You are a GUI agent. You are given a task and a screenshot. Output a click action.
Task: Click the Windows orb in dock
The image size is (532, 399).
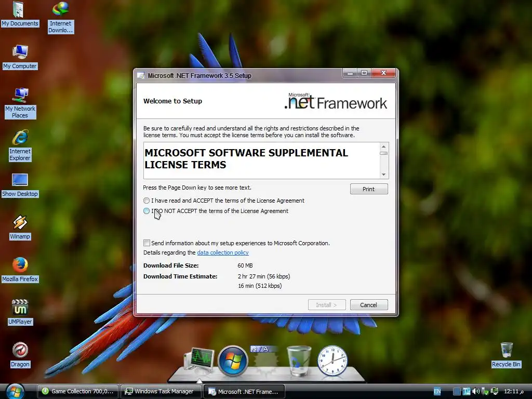[x=232, y=361]
